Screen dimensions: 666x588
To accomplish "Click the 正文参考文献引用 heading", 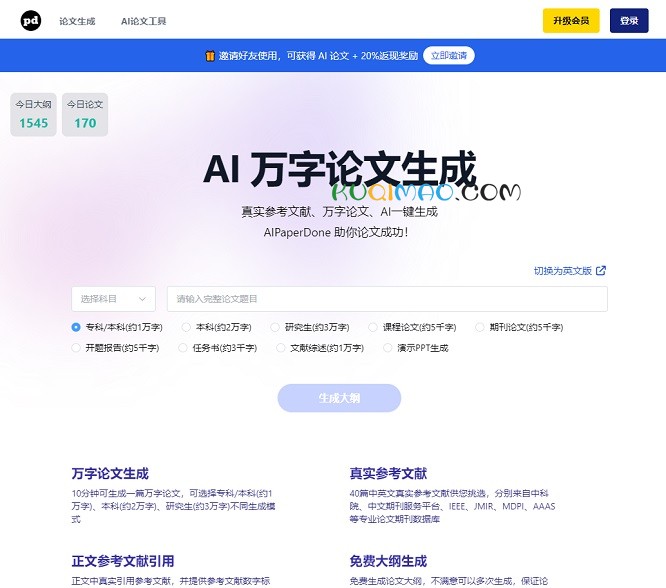I will 123,561.
